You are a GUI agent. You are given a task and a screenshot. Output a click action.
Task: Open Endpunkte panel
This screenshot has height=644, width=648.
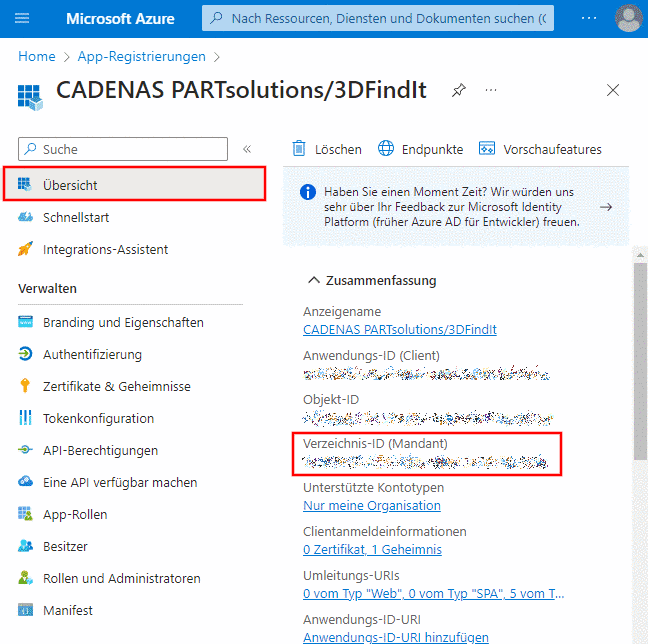(421, 149)
